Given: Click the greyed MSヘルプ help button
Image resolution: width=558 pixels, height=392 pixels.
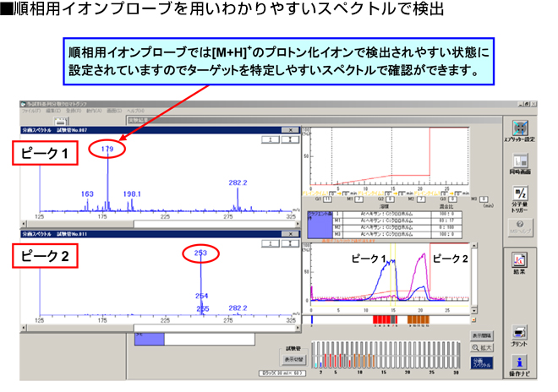Looking at the screenshot, I should point(520,227).
